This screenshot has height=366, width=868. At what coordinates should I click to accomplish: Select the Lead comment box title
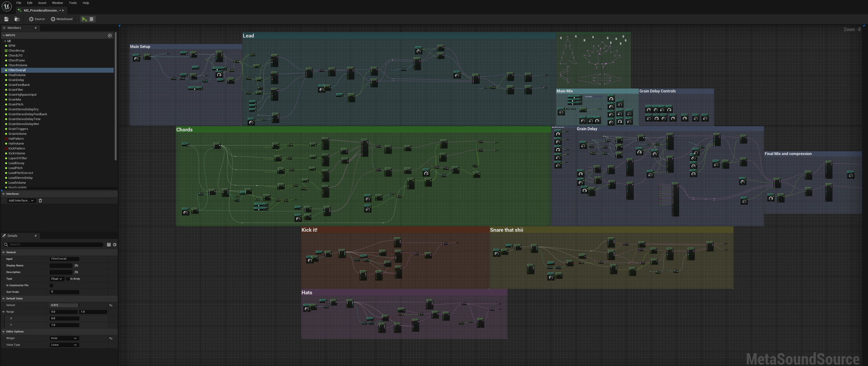248,36
